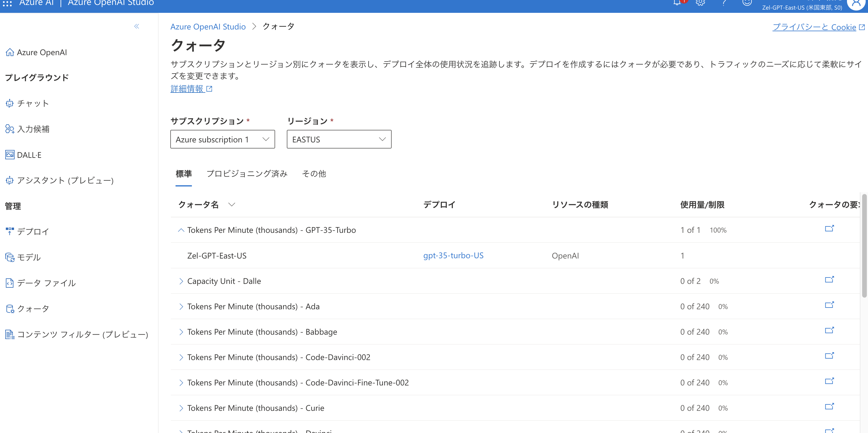Request quota for Babbage row icon
868x433 pixels.
point(829,330)
